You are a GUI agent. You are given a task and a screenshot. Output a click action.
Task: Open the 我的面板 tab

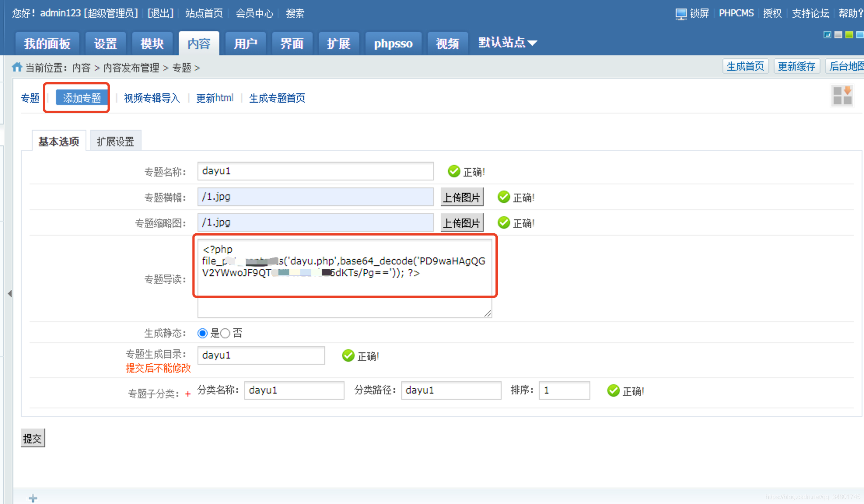point(47,44)
